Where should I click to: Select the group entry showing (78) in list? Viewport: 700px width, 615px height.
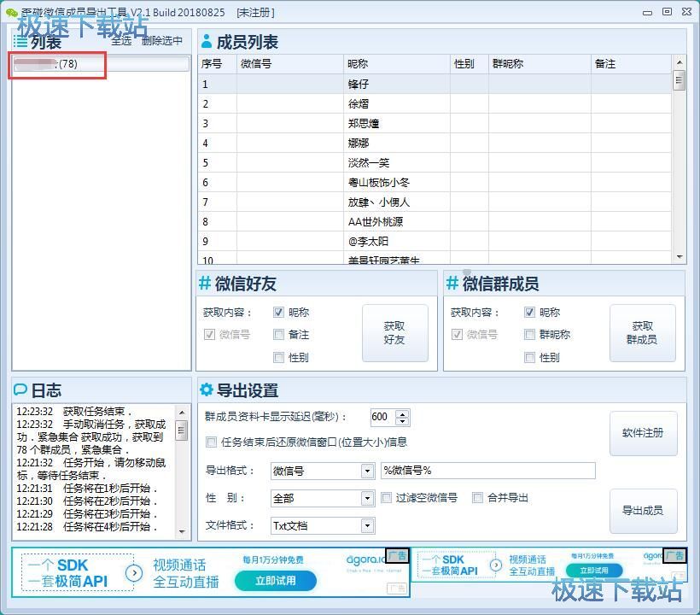[101, 64]
